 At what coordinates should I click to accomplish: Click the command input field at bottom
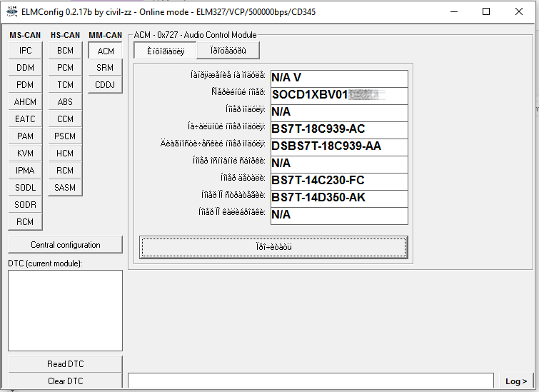(x=311, y=381)
